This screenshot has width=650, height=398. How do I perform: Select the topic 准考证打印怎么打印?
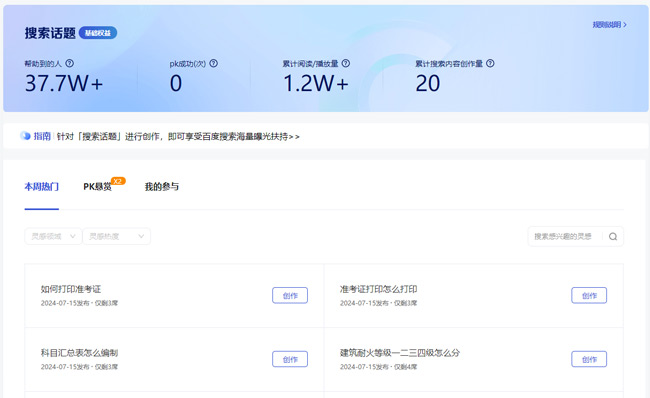pyautogui.click(x=378, y=289)
